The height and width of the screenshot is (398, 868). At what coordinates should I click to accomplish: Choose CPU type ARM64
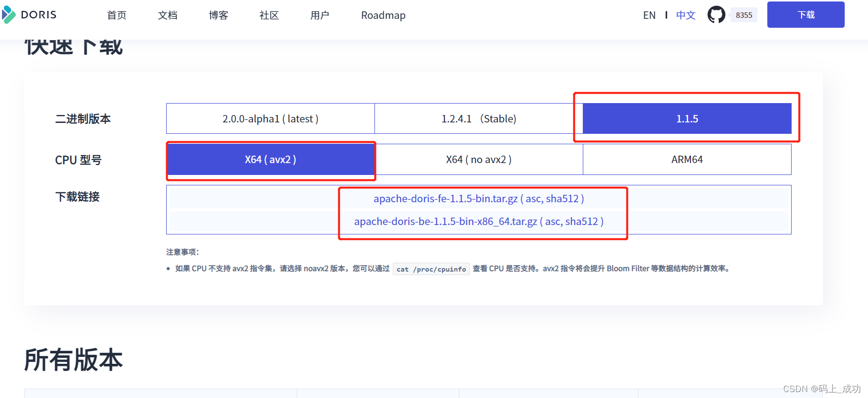click(x=687, y=160)
